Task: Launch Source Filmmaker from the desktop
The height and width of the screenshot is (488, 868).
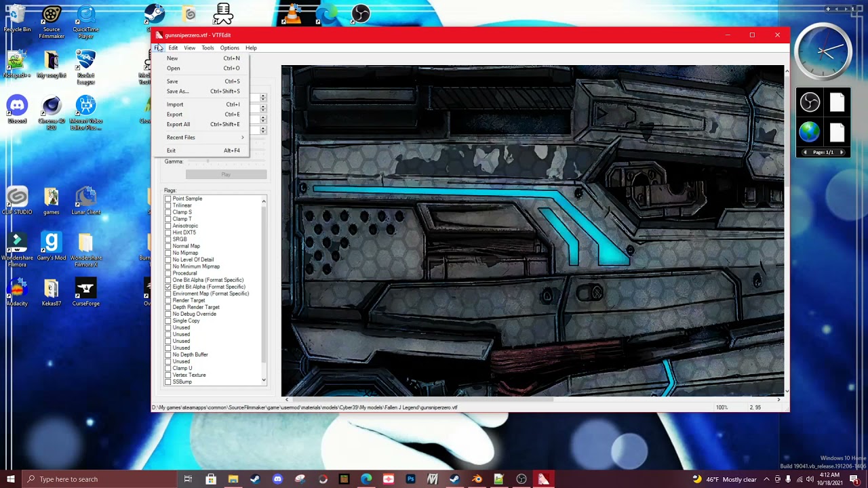Action: tap(52, 22)
